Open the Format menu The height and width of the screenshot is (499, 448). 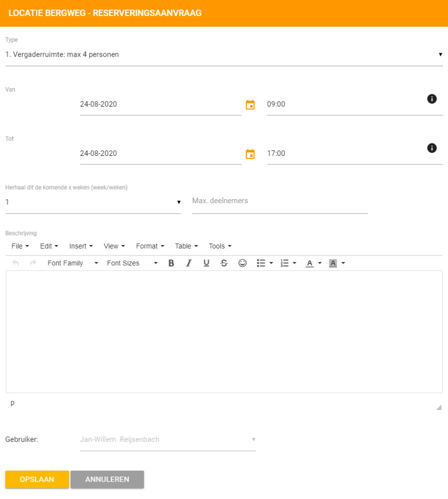[150, 247]
